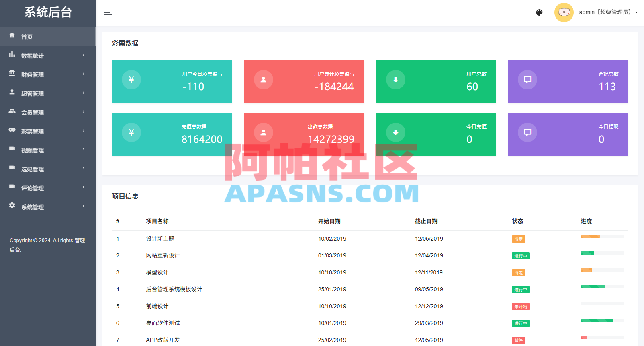The width and height of the screenshot is (644, 346).
Task: Expand the 彩票管理 menu chevron
Action: tap(84, 131)
